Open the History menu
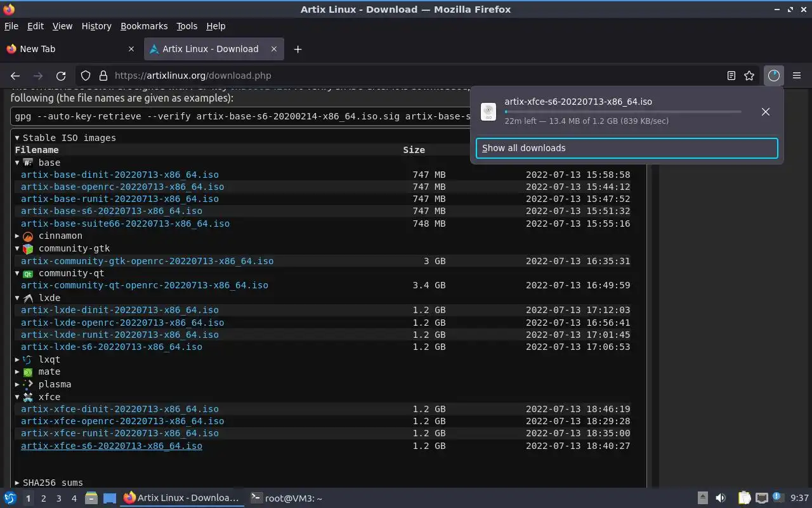This screenshot has width=812, height=508. pyautogui.click(x=96, y=26)
